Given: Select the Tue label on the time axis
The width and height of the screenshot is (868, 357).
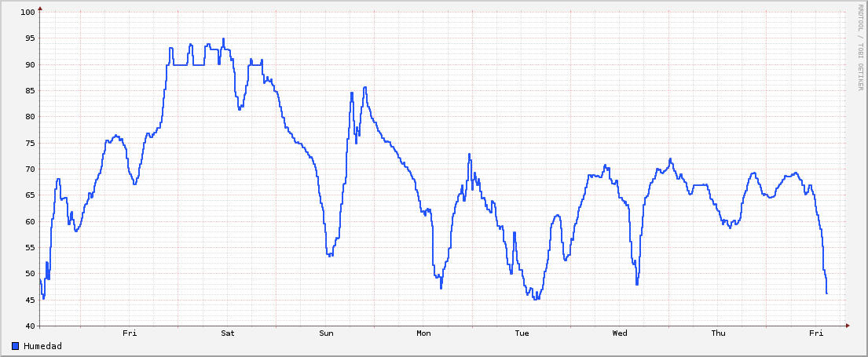Looking at the screenshot, I should [522, 333].
